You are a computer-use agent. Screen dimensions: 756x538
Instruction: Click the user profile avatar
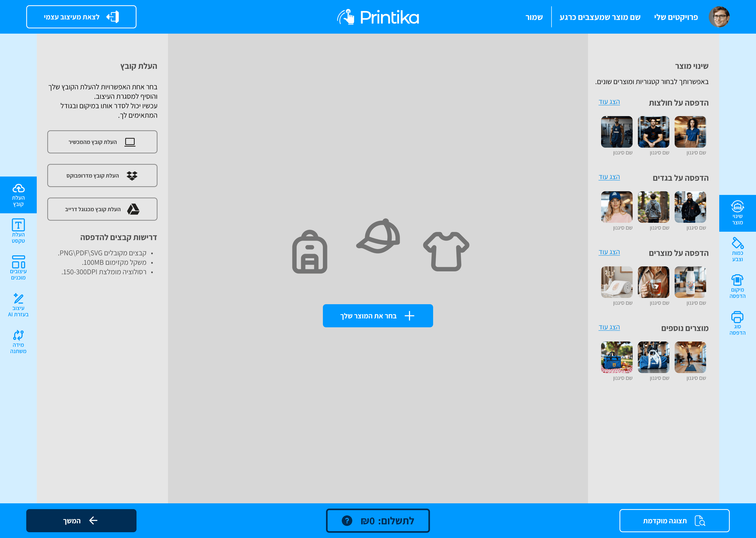point(719,17)
